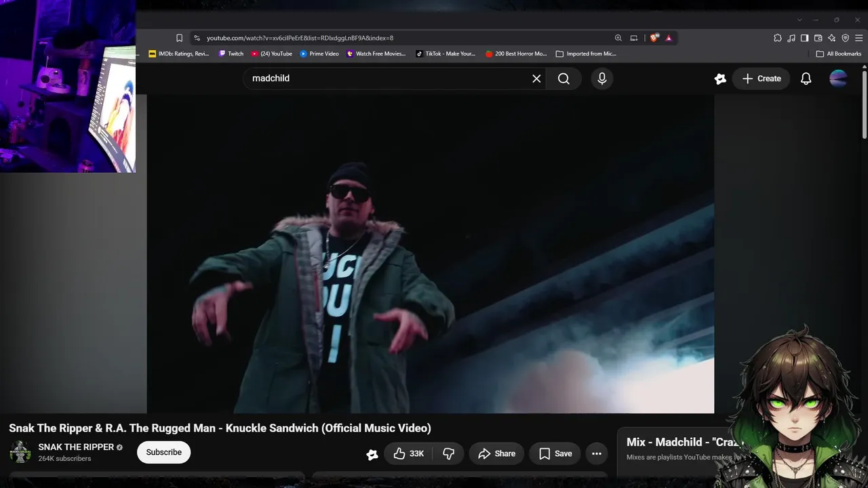Click the sparkle icon left of the like button

372,454
